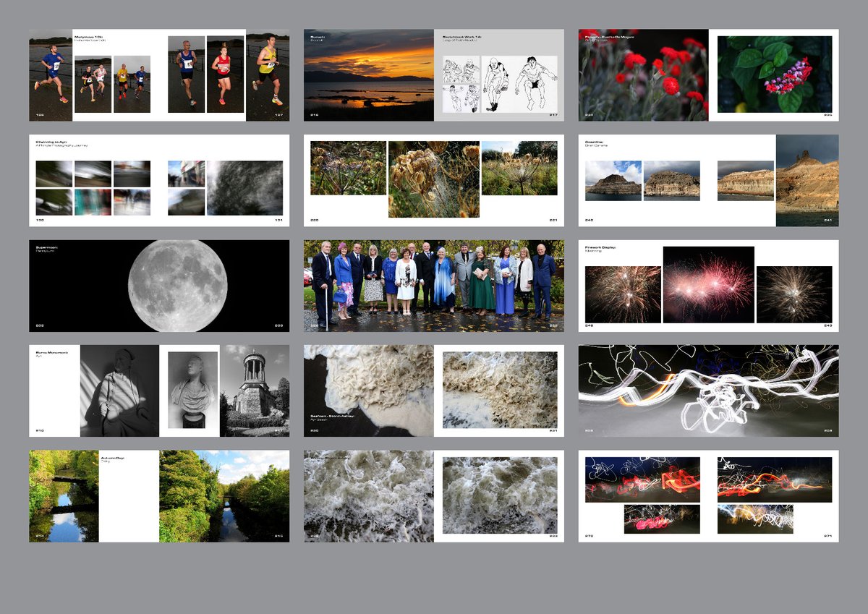Select the blue-vest runner photo on the left page
Viewport: 868px width, 614px height.
(51, 75)
